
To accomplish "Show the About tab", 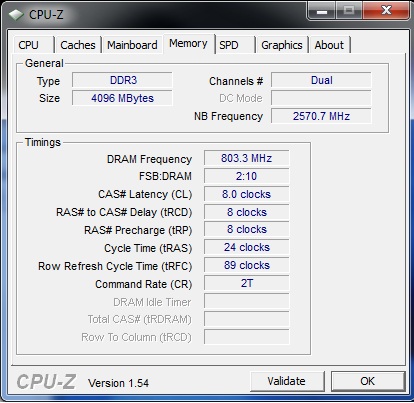I will [x=329, y=45].
